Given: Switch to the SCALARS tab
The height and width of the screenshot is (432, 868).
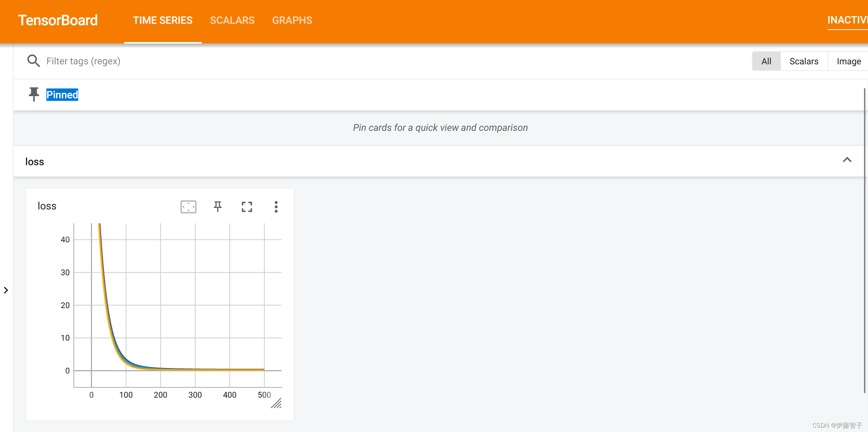Looking at the screenshot, I should tap(232, 20).
